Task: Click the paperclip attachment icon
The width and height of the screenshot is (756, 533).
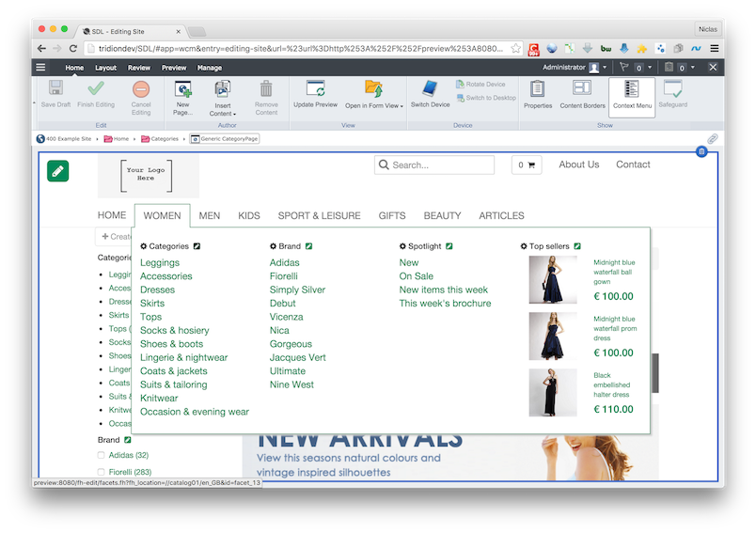Action: [x=713, y=138]
